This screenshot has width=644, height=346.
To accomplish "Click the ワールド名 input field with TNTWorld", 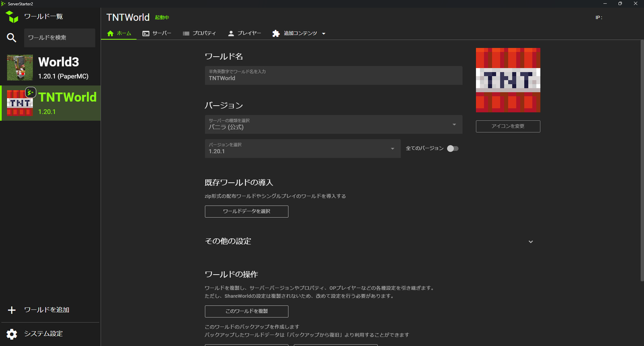I will [333, 75].
